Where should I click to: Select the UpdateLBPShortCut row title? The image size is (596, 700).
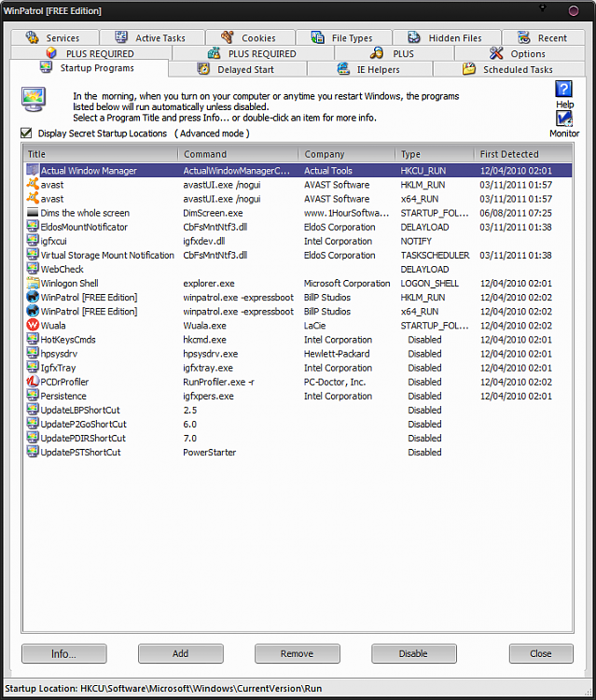click(x=80, y=410)
